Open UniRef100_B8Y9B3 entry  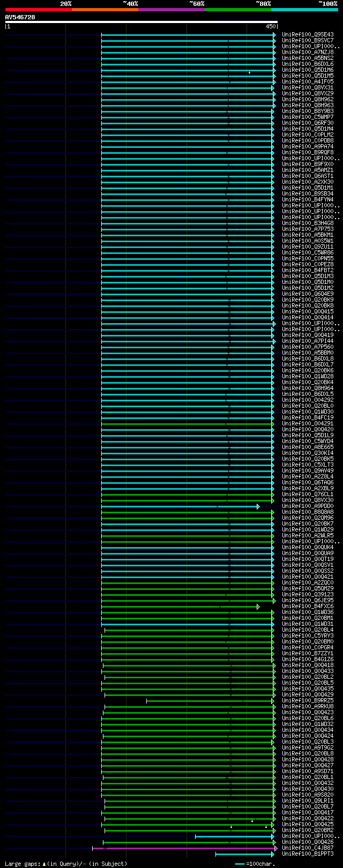[308, 111]
